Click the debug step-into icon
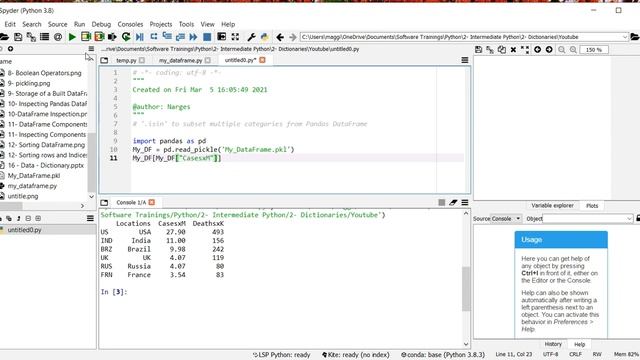Viewport: 640px width, 360px height. click(167, 37)
